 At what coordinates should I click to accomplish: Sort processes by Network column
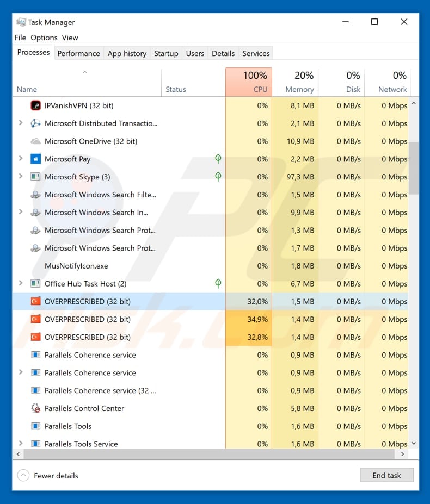pos(388,82)
